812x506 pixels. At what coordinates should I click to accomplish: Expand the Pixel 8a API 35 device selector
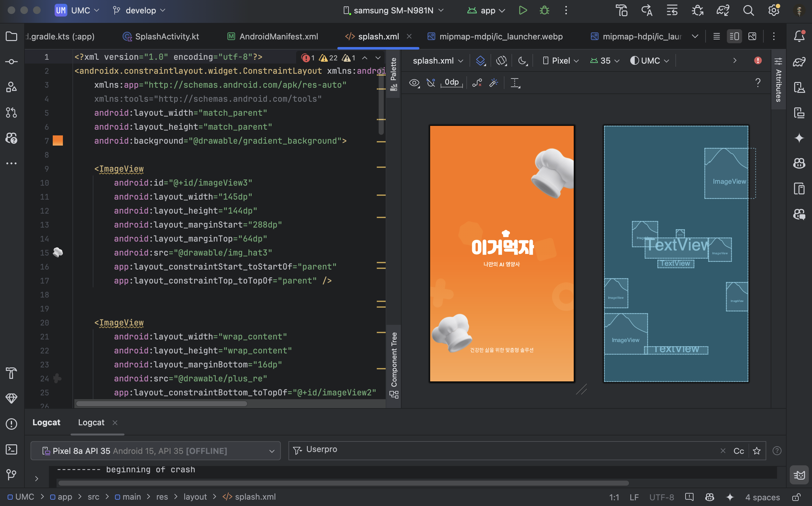(x=156, y=451)
